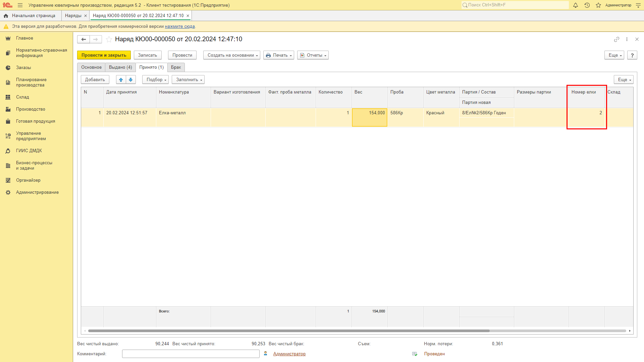The image size is (644, 362).
Task: Open the Подбор dropdown
Action: pos(155,80)
